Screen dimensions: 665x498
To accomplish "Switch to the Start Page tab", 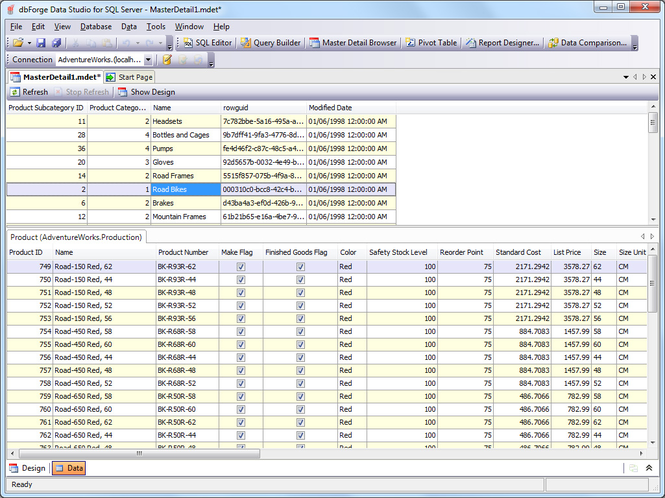I will point(129,77).
